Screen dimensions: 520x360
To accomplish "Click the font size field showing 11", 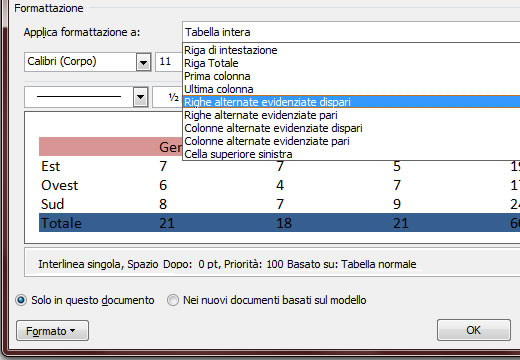I will click(x=169, y=62).
